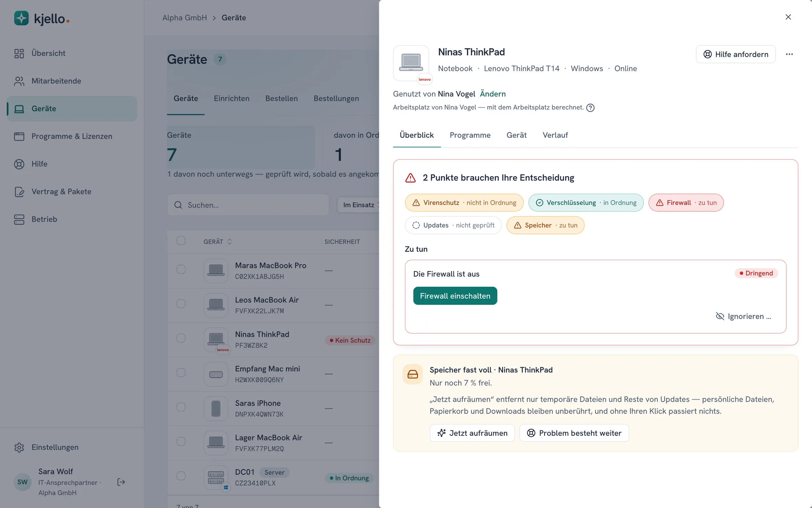Open the three-dot more options menu

coord(789,54)
